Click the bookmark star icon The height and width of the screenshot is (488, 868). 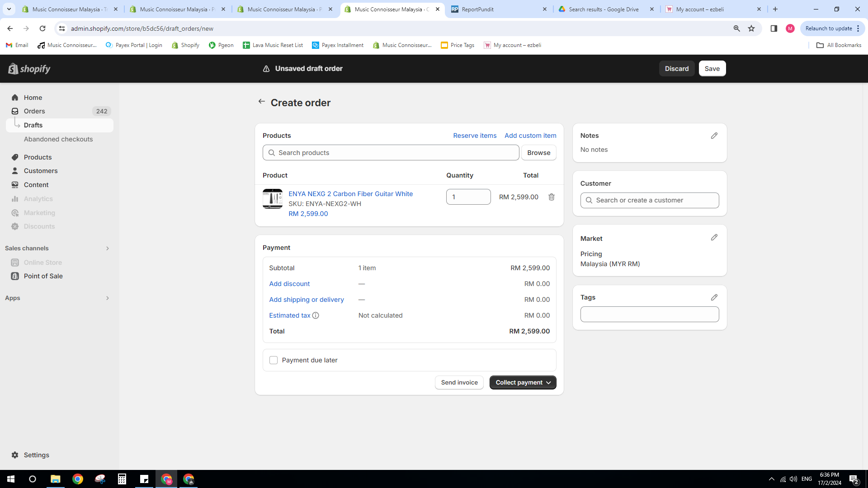point(751,28)
